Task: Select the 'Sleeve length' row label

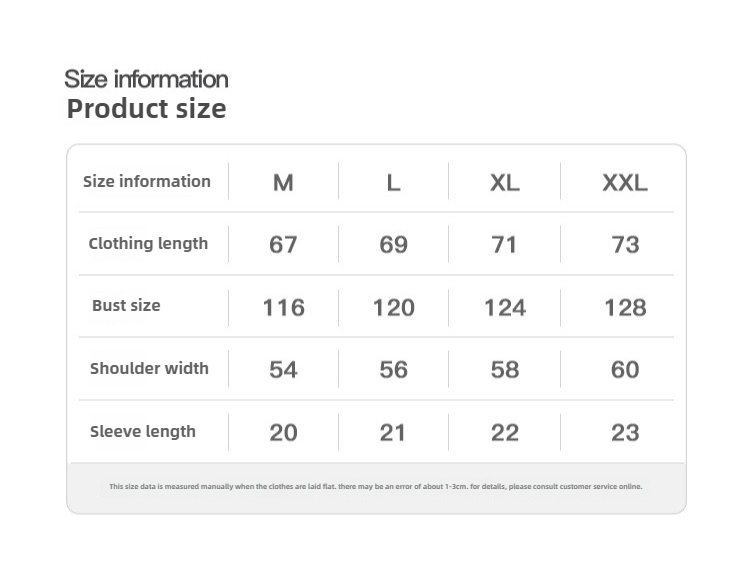Action: click(x=143, y=431)
